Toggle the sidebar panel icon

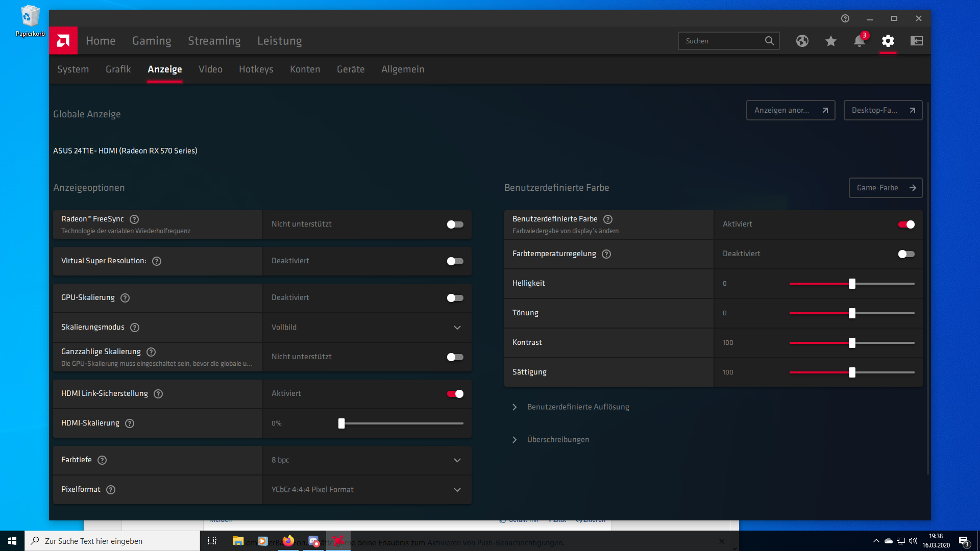916,41
